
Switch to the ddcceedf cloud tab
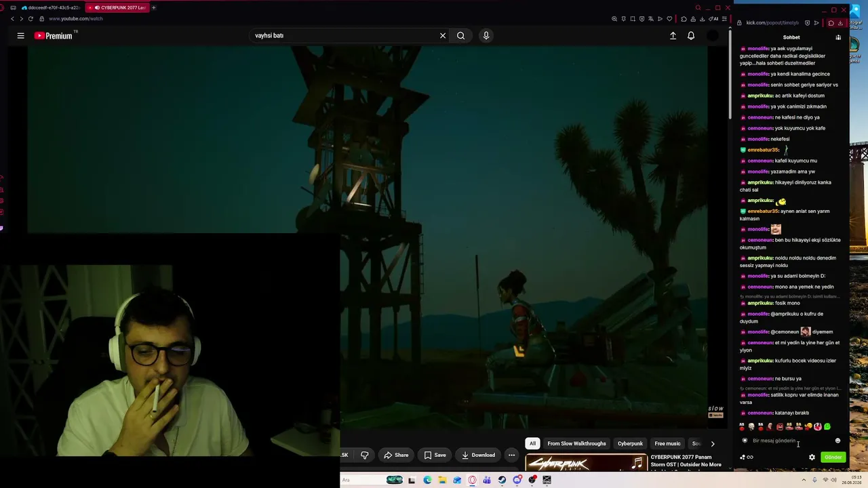50,7
